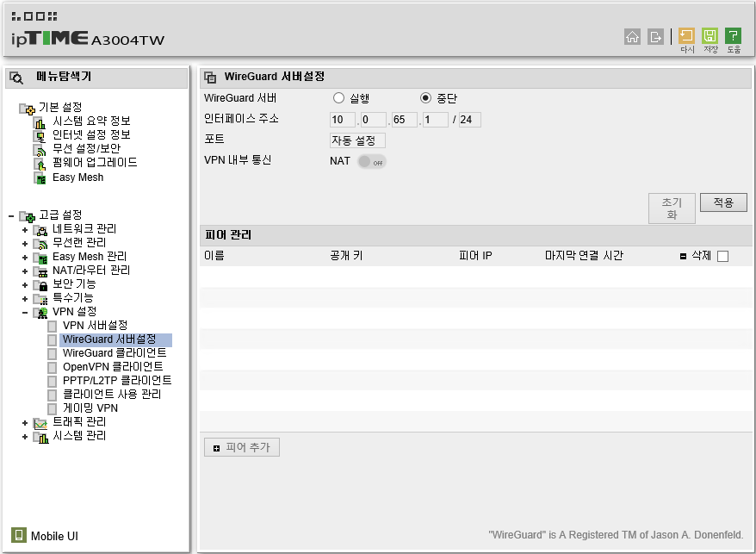
Task: Click the Home icon in header
Action: click(632, 37)
